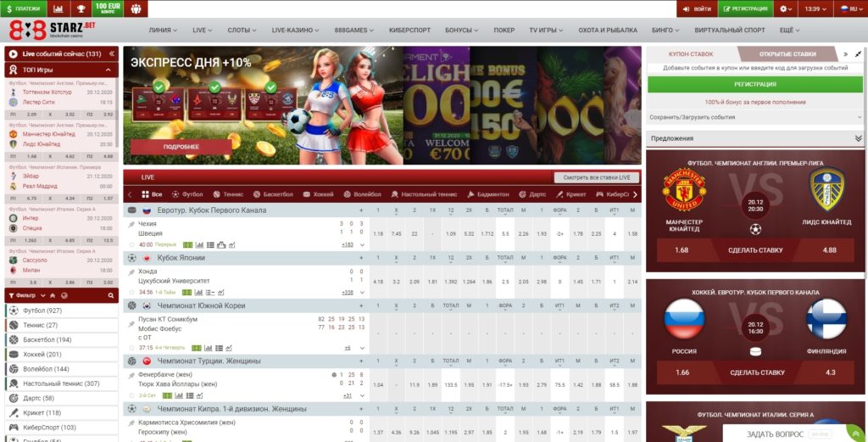Click the Подробнее banner button
Screen dimensions: 868x442
pyautogui.click(x=181, y=146)
